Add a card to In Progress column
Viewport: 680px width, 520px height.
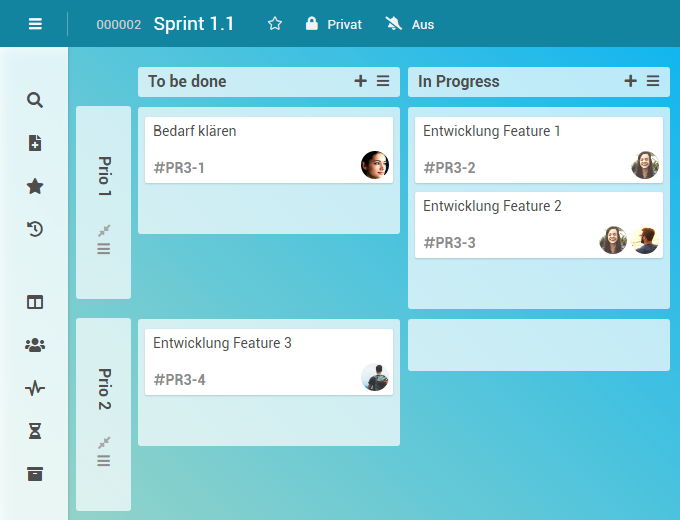(x=630, y=82)
